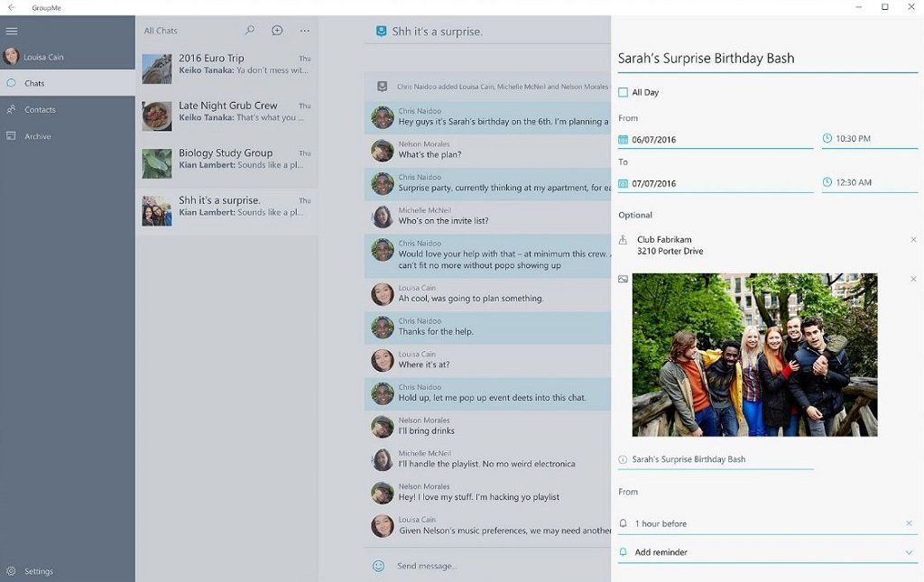This screenshot has height=582, width=924.
Task: Remove the Club Fabrikam location
Action: (914, 240)
